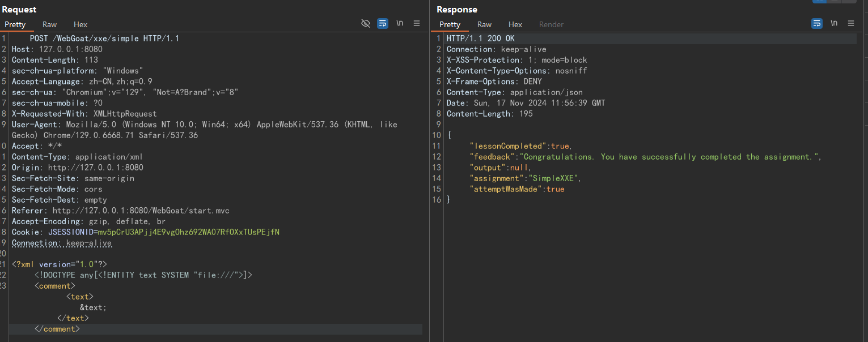Switch Request view to Raw tab
This screenshot has width=868, height=342.
50,24
